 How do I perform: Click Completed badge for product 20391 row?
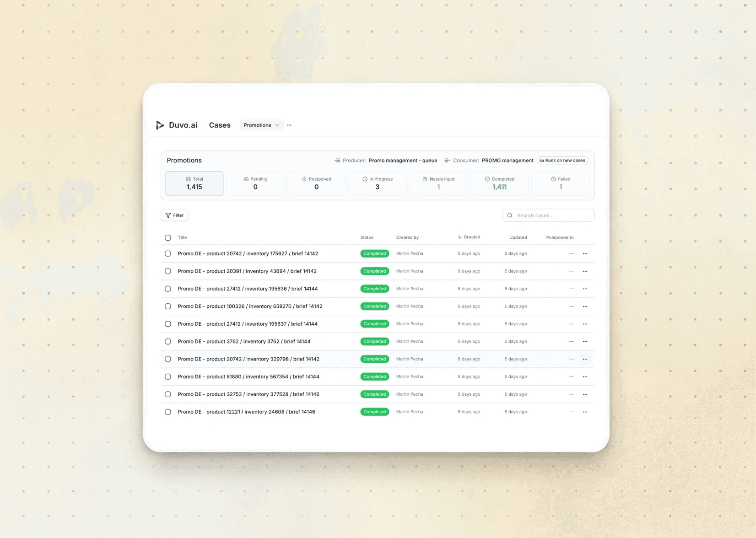click(x=375, y=271)
